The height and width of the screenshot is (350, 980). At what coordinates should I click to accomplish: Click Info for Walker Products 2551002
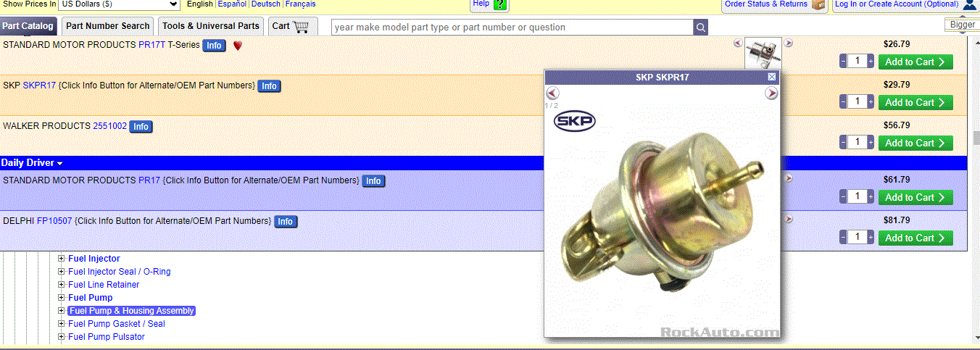141,127
